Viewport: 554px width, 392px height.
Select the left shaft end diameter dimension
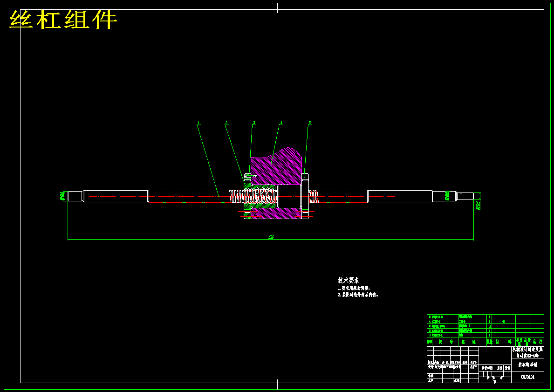tap(62, 196)
